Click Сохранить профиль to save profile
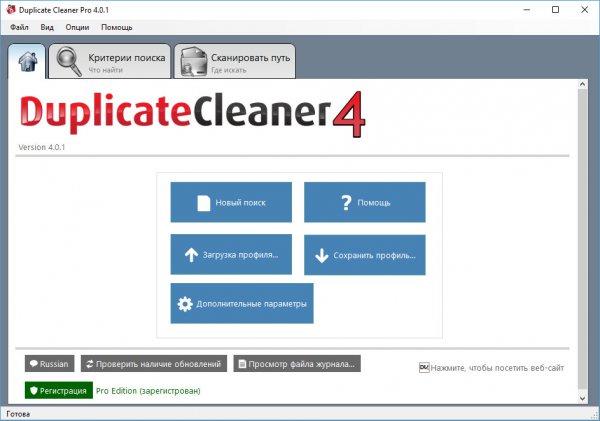Image resolution: width=600 pixels, height=421 pixels. 365,255
